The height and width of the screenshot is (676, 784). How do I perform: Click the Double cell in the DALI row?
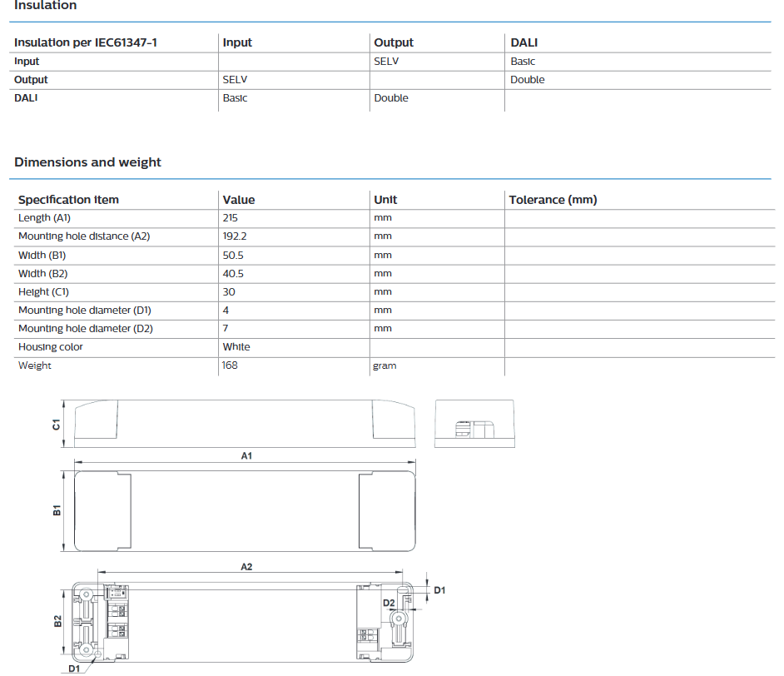[391, 98]
